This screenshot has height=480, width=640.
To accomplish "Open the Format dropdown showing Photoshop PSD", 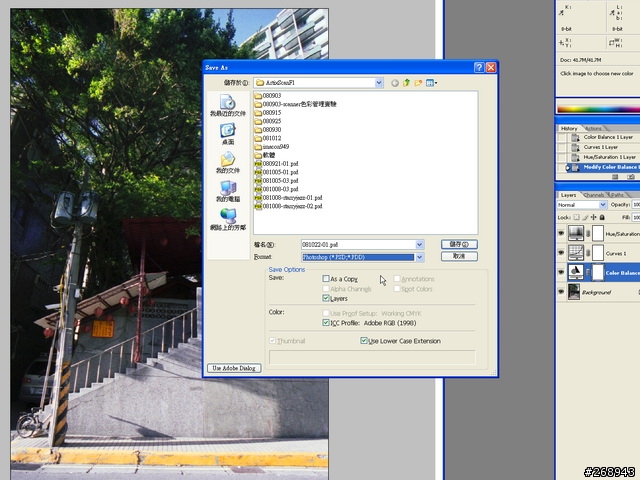I will pyautogui.click(x=420, y=257).
